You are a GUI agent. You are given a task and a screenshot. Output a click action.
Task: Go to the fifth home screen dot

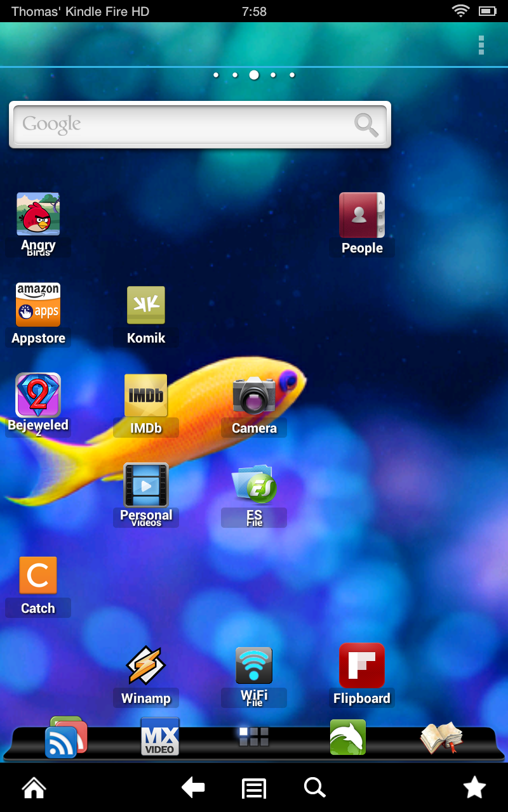(292, 75)
